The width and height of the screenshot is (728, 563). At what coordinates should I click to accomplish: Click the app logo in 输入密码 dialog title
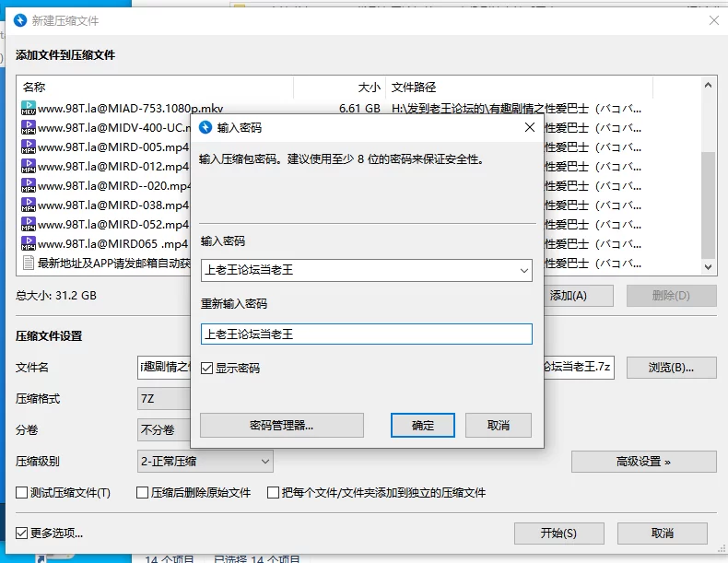pos(205,127)
